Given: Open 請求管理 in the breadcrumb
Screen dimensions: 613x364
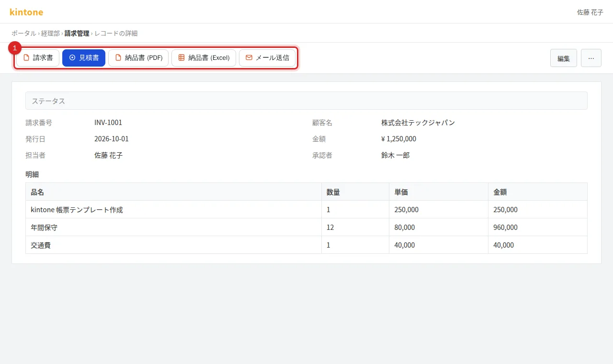Looking at the screenshot, I should (77, 34).
